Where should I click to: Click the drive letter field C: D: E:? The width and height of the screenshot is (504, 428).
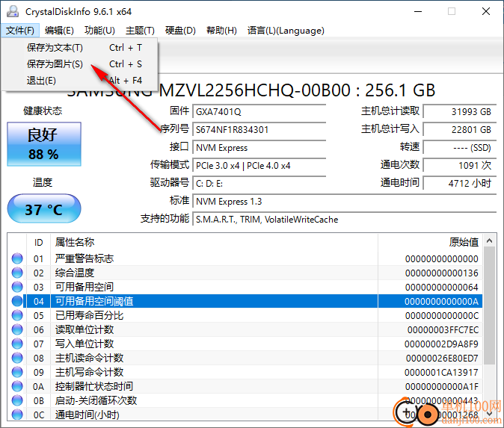tap(259, 184)
